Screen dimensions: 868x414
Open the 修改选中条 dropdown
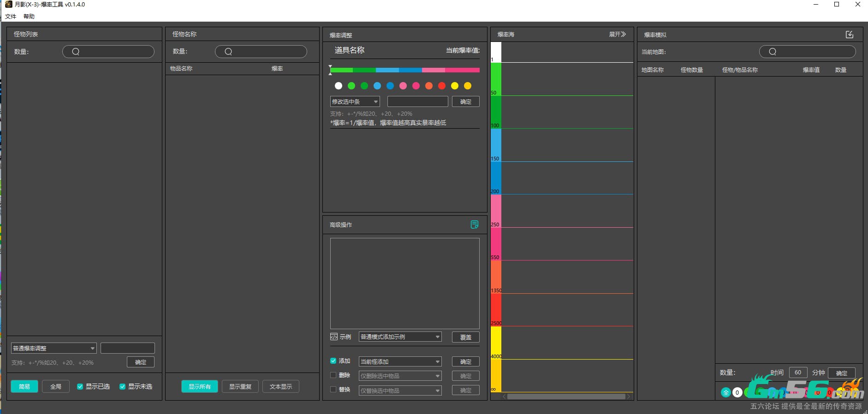[355, 101]
